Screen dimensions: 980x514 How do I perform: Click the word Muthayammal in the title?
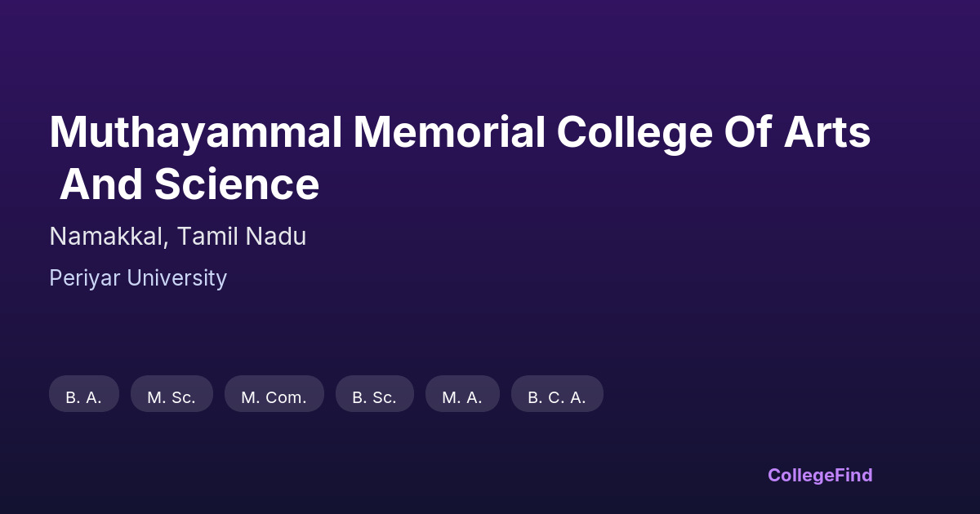(196, 133)
